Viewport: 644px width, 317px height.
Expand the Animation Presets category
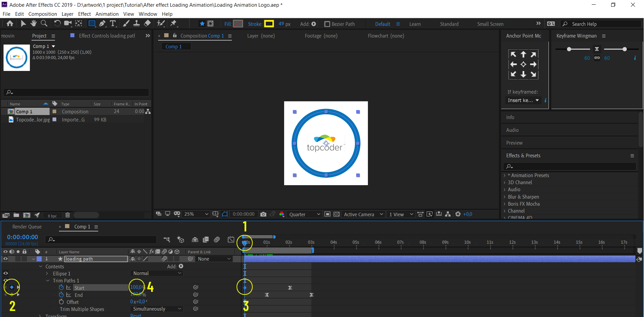click(x=505, y=175)
